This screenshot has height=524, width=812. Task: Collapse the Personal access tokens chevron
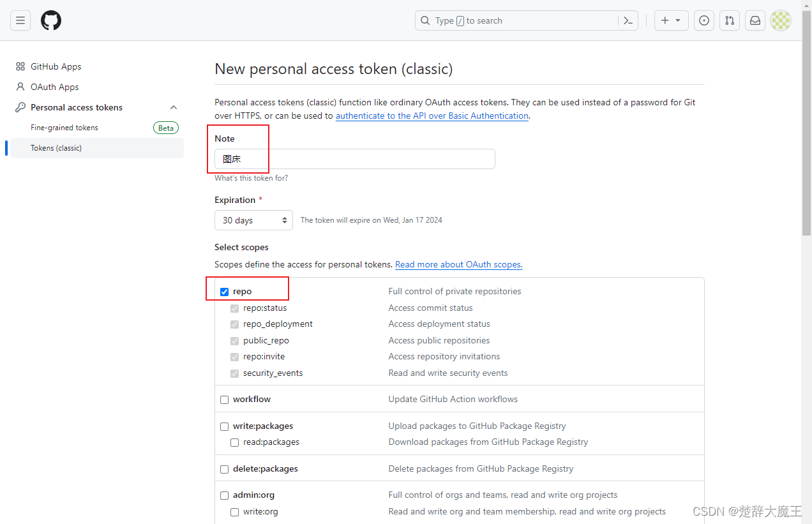click(x=174, y=107)
